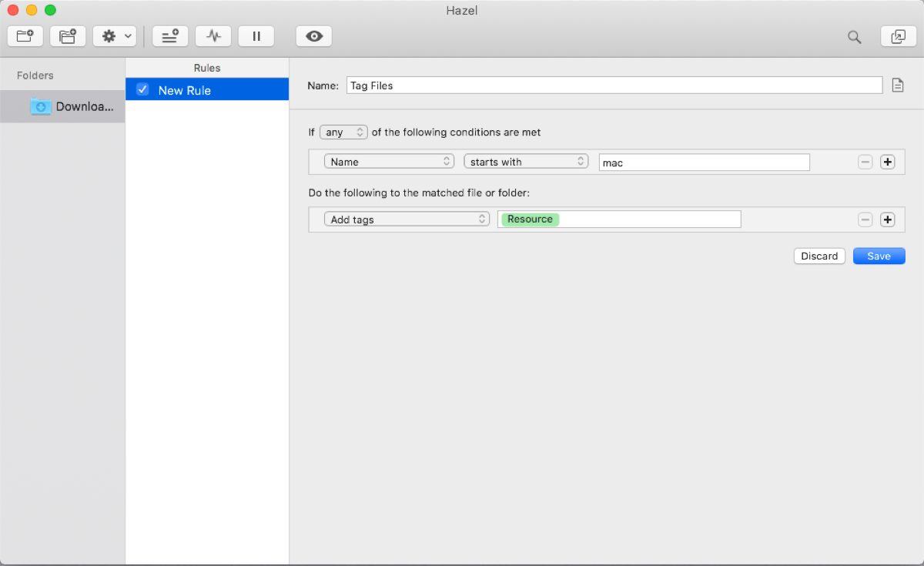Viewport: 924px width, 566px height.
Task: Open the rule notes document icon
Action: click(897, 85)
